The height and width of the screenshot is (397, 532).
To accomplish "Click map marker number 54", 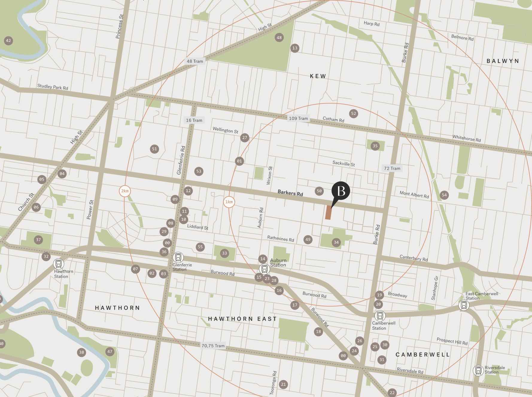I will 444,195.
